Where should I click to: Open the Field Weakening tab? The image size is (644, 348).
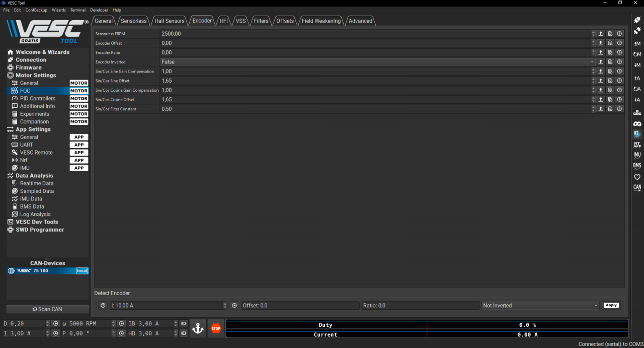[321, 21]
